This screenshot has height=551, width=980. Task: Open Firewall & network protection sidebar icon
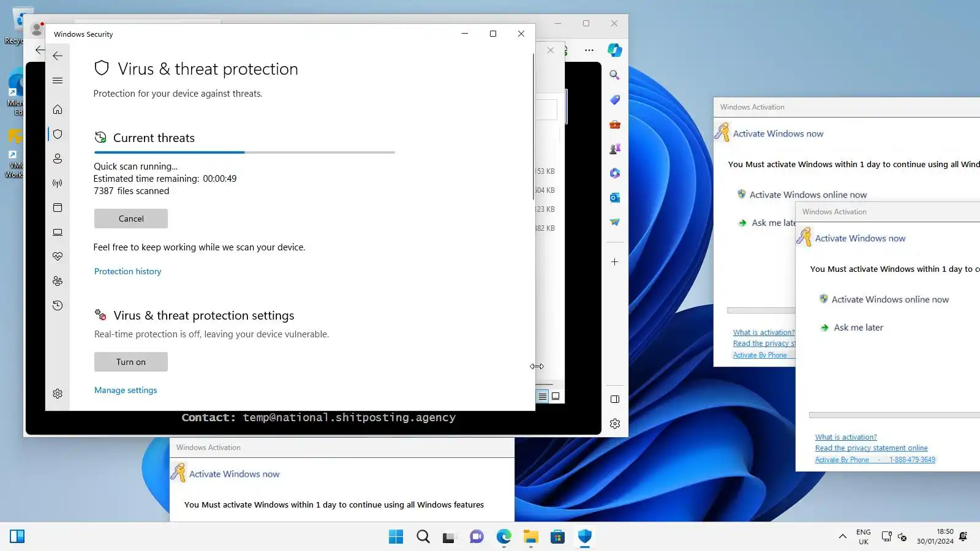pyautogui.click(x=58, y=183)
